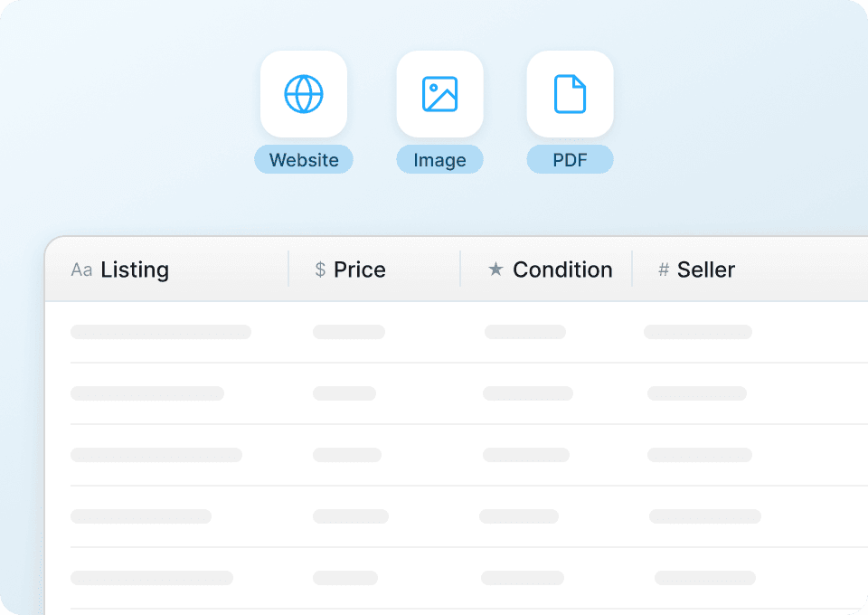The image size is (868, 615).
Task: Select the PDF label pill
Action: point(570,159)
